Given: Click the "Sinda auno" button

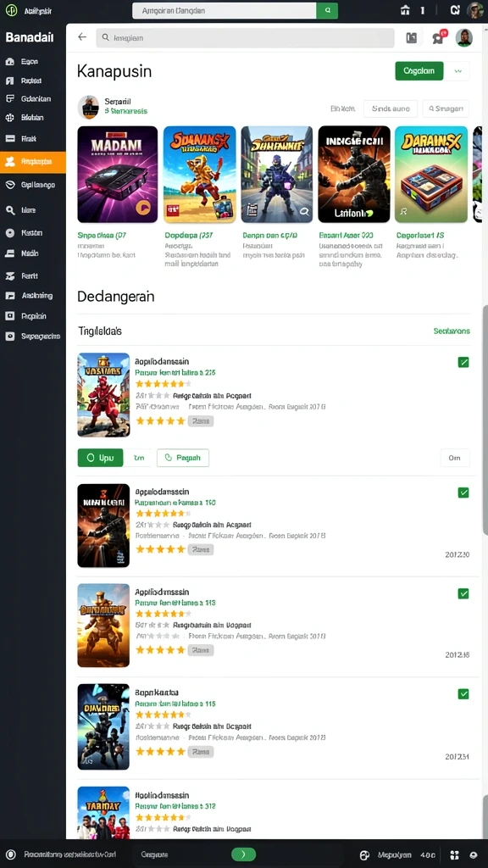Looking at the screenshot, I should tap(391, 108).
